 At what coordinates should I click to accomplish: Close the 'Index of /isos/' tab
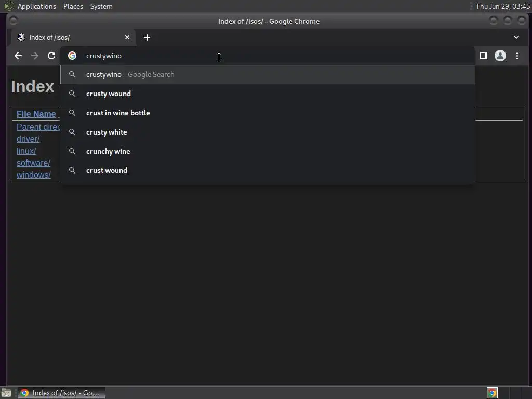coord(127,37)
